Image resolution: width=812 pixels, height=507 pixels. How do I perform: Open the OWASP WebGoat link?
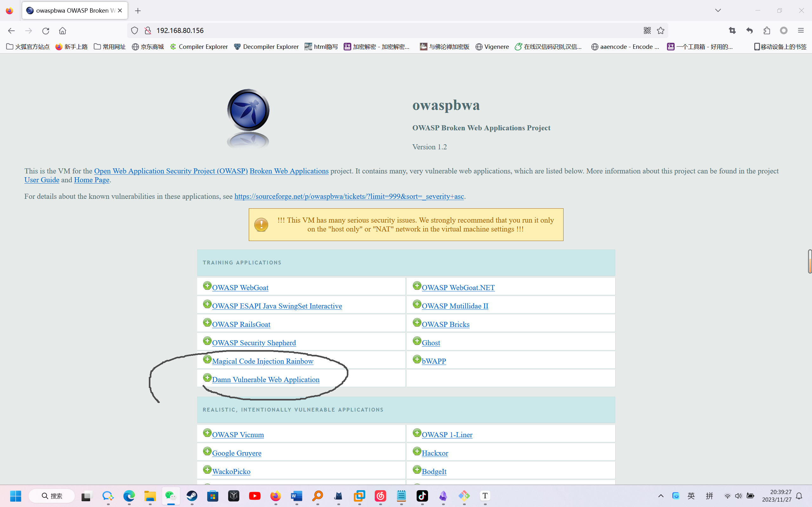point(240,288)
